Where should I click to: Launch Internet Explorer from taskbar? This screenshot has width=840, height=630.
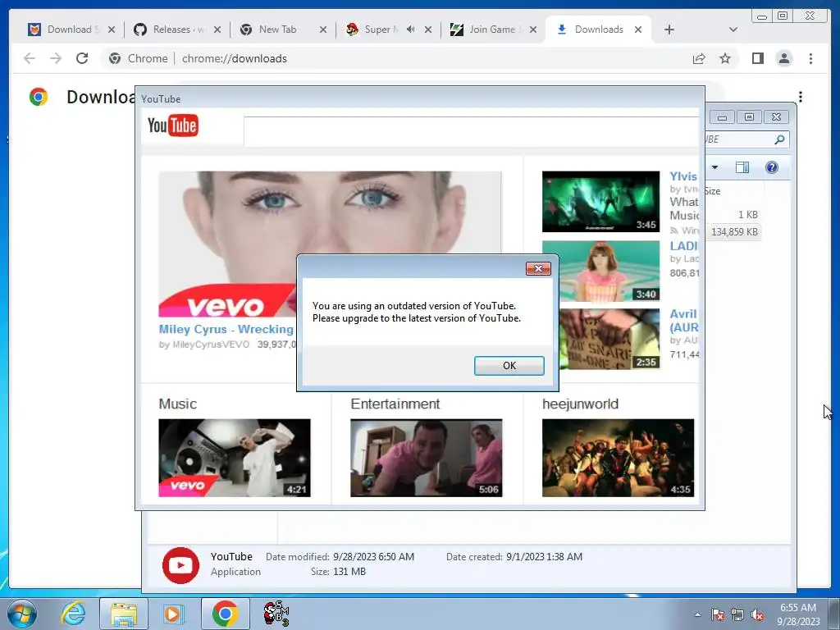[x=73, y=614]
